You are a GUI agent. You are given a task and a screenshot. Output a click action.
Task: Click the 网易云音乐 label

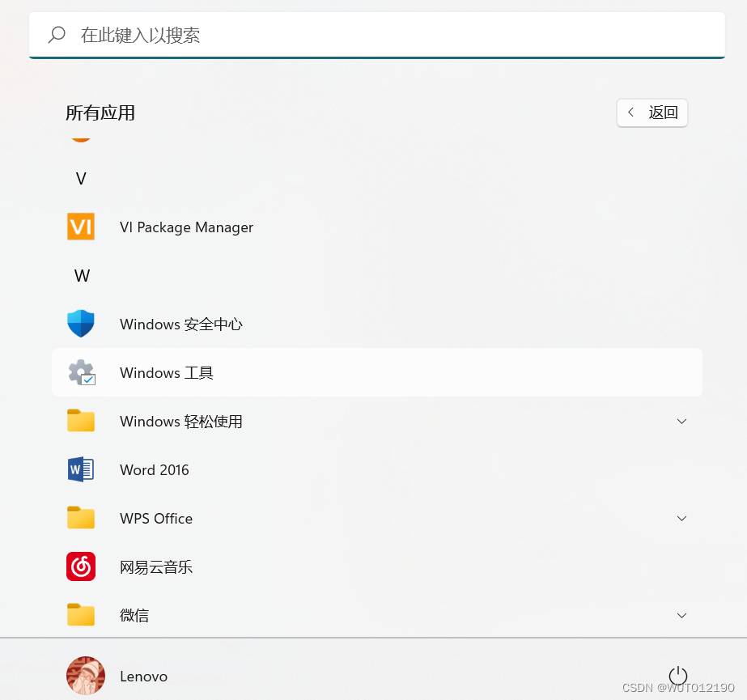(x=156, y=567)
